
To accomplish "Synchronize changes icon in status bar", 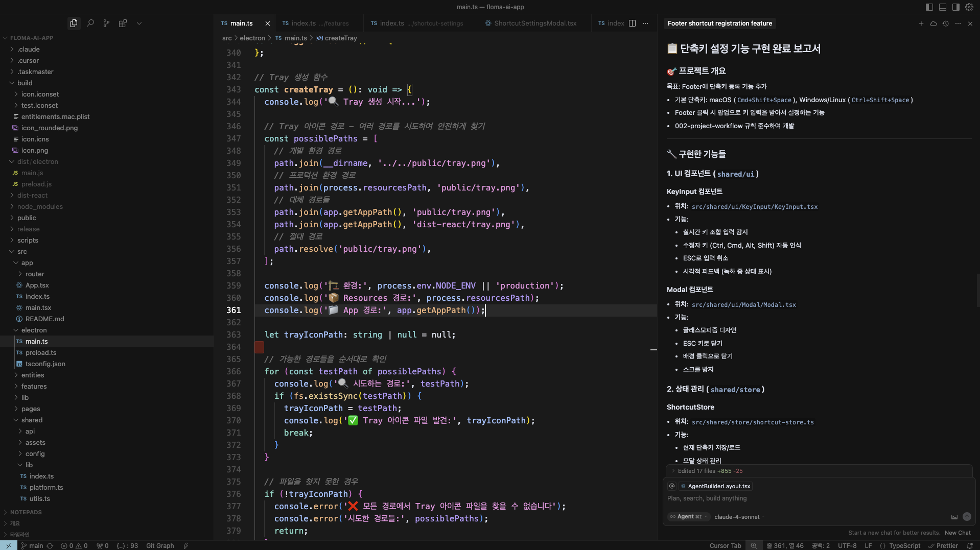I will pyautogui.click(x=50, y=546).
